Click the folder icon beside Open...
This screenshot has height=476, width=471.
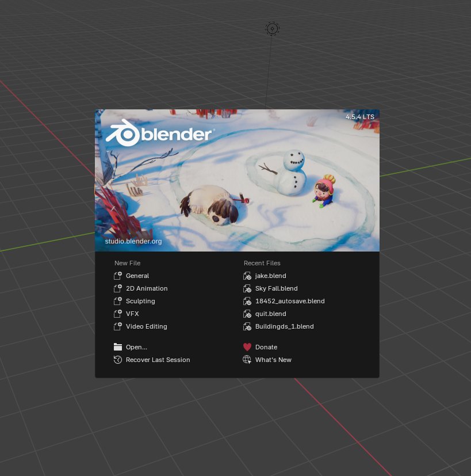(118, 347)
